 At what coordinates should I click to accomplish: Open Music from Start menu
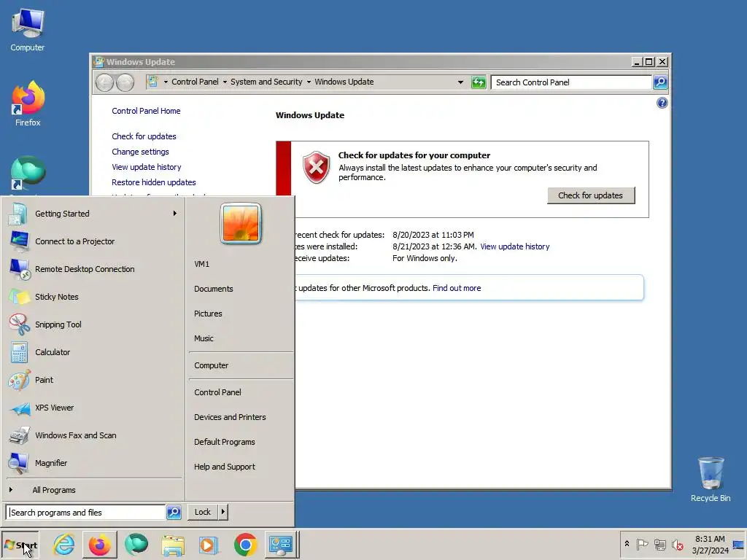[204, 338]
